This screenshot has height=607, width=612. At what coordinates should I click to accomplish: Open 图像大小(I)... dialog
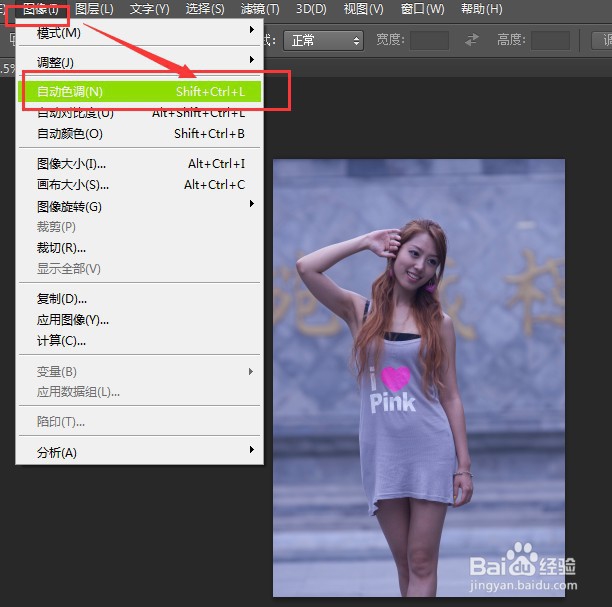coord(139,164)
